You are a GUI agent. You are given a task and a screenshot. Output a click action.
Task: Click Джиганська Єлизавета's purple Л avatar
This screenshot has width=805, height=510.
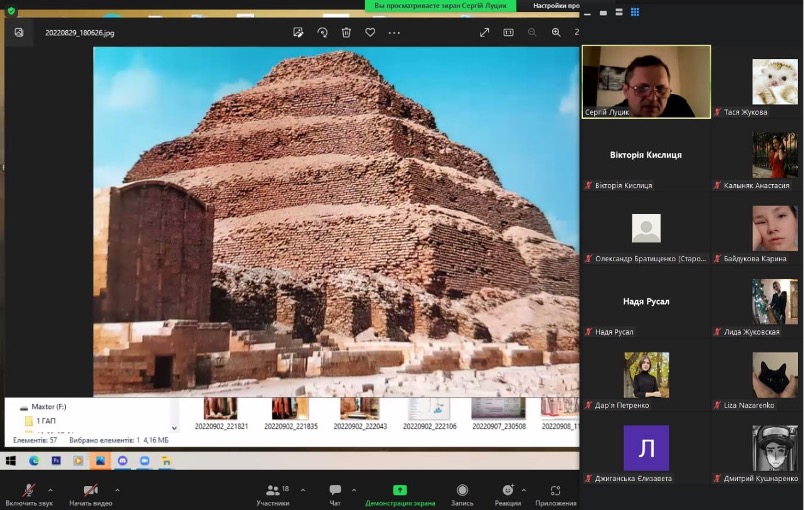pos(646,448)
